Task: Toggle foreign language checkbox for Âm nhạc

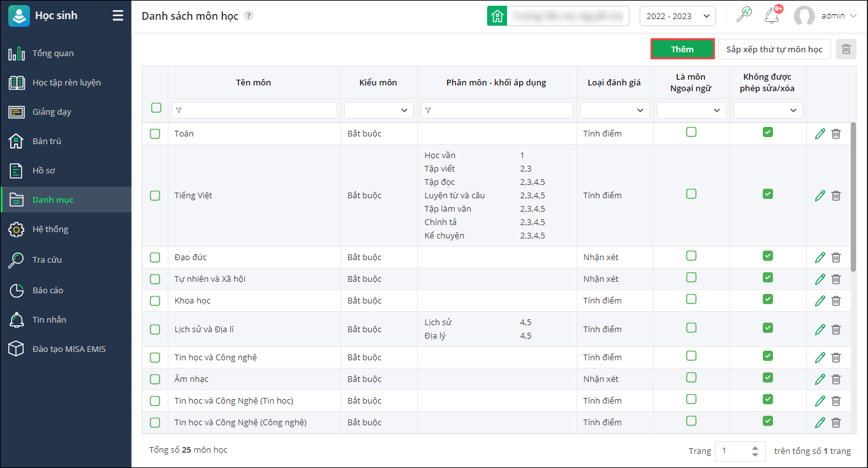Action: (x=691, y=377)
